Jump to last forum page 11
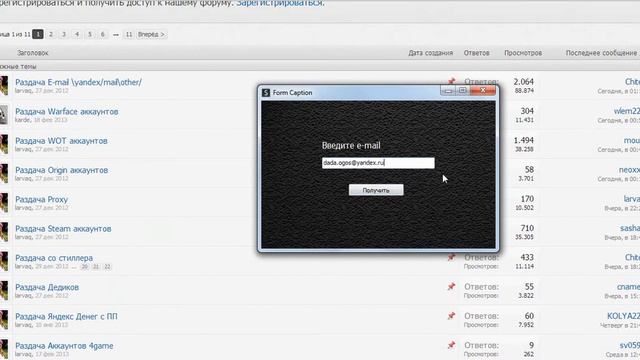 click(x=129, y=34)
